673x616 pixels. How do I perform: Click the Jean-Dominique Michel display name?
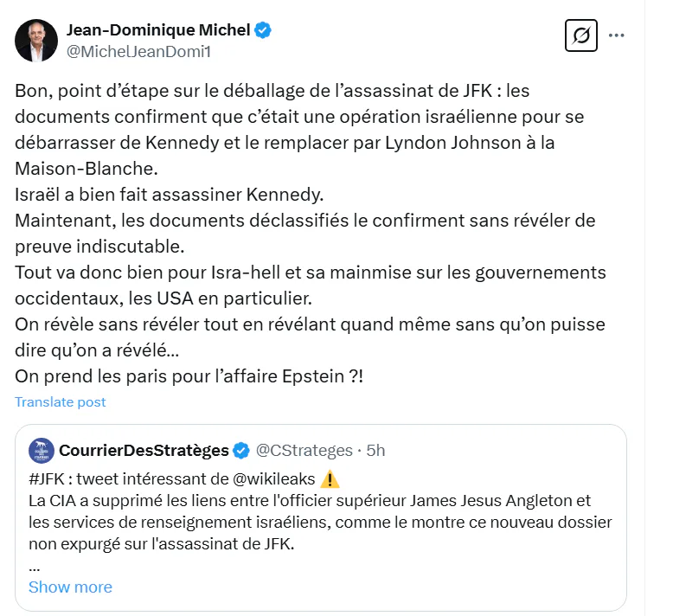click(x=158, y=30)
